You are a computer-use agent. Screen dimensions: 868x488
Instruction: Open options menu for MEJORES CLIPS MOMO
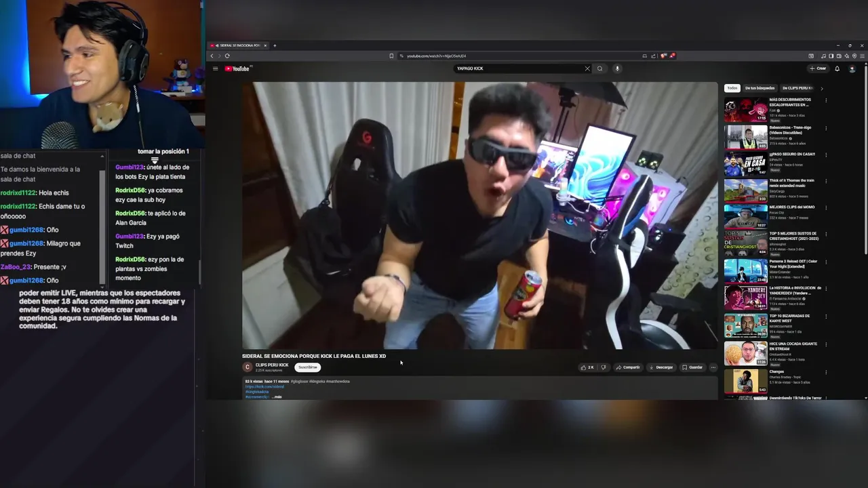[826, 208]
